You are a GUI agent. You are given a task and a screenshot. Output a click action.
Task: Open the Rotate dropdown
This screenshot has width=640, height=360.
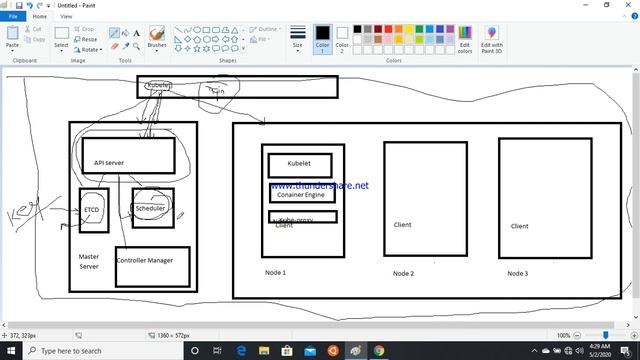coord(88,49)
